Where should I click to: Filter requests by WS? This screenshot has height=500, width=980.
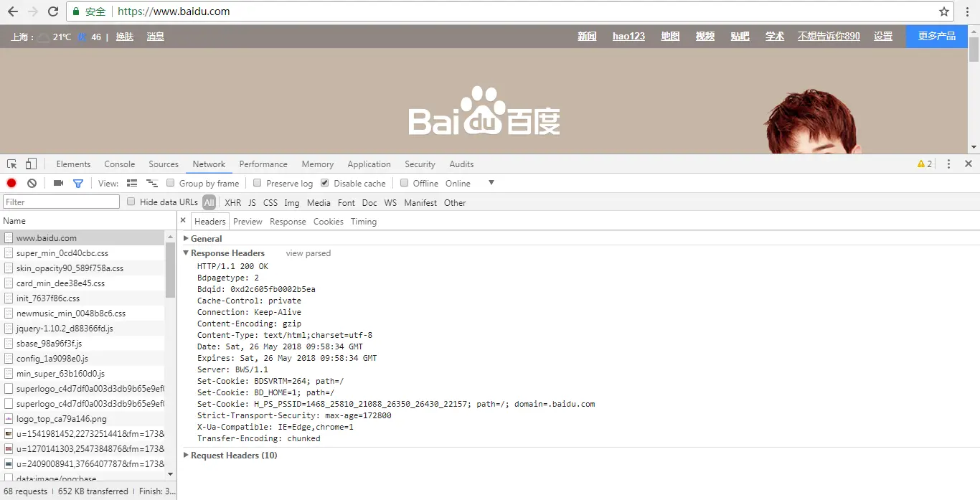pos(390,203)
